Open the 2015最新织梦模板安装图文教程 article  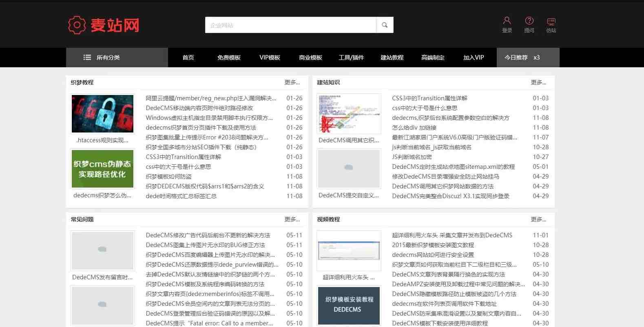click(433, 245)
